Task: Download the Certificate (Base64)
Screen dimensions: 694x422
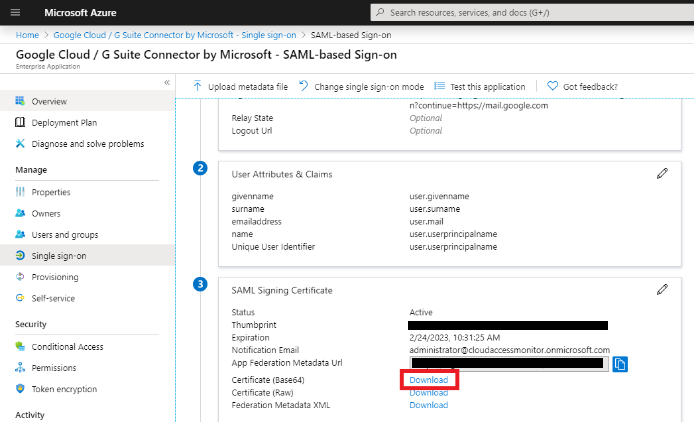Action: [428, 379]
